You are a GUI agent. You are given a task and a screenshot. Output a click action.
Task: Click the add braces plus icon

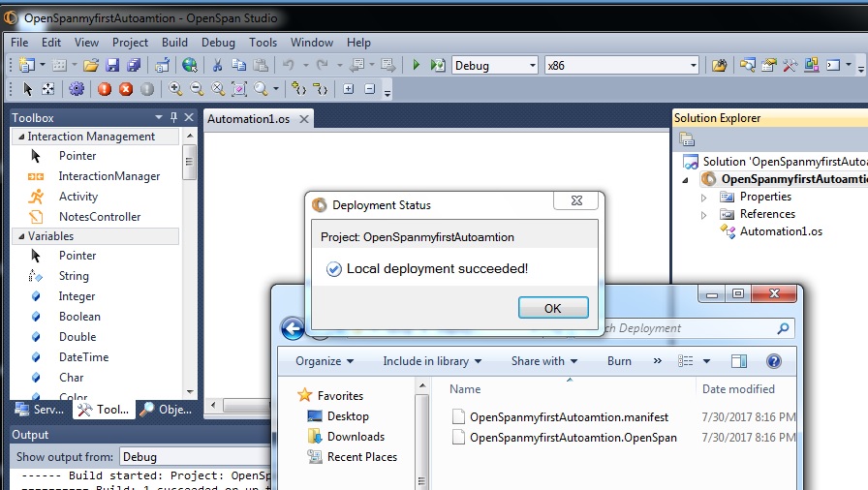point(299,89)
